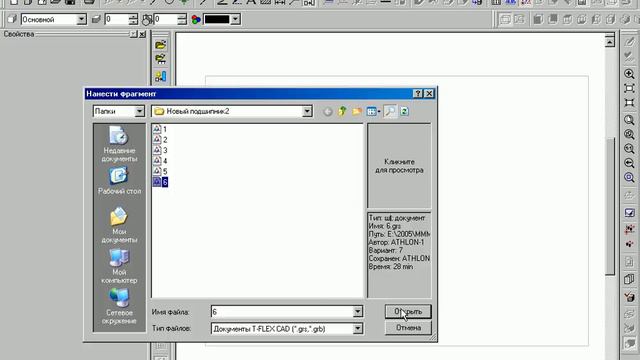Click the third icon in left vertical toolbar
Image resolution: width=640 pixels, height=360 pixels.
161,76
